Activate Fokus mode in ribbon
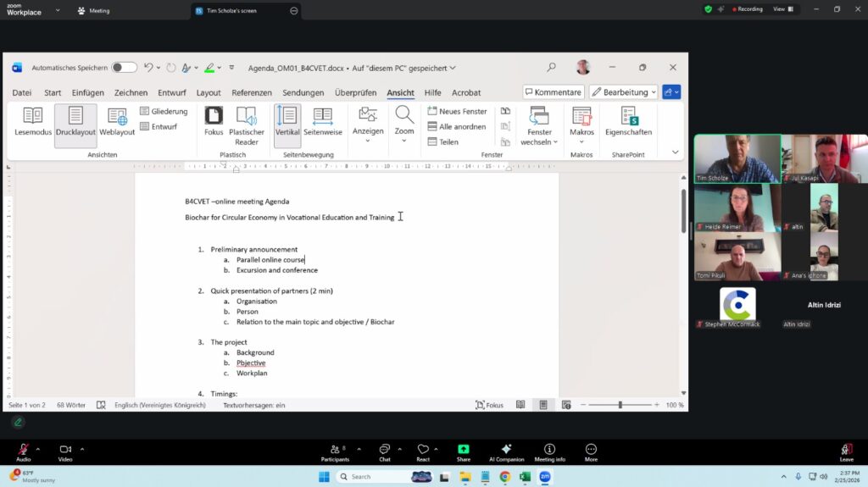The width and height of the screenshot is (868, 487). 214,122
